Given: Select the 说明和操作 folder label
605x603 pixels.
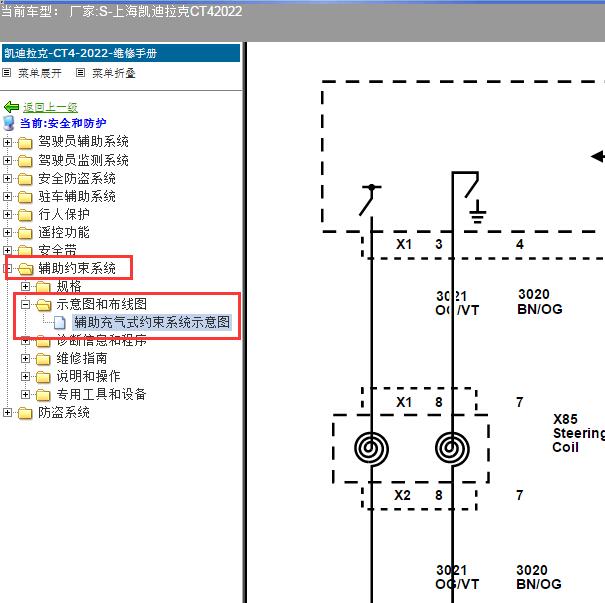Looking at the screenshot, I should (88, 376).
